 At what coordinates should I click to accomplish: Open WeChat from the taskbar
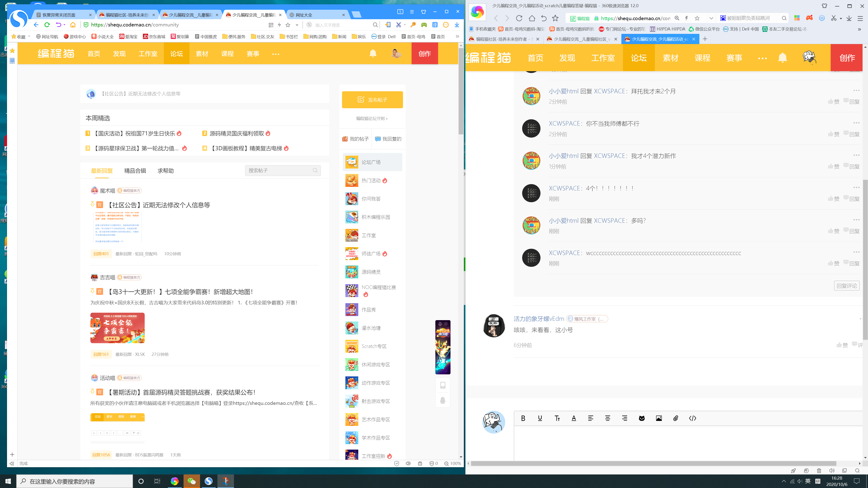click(x=192, y=481)
